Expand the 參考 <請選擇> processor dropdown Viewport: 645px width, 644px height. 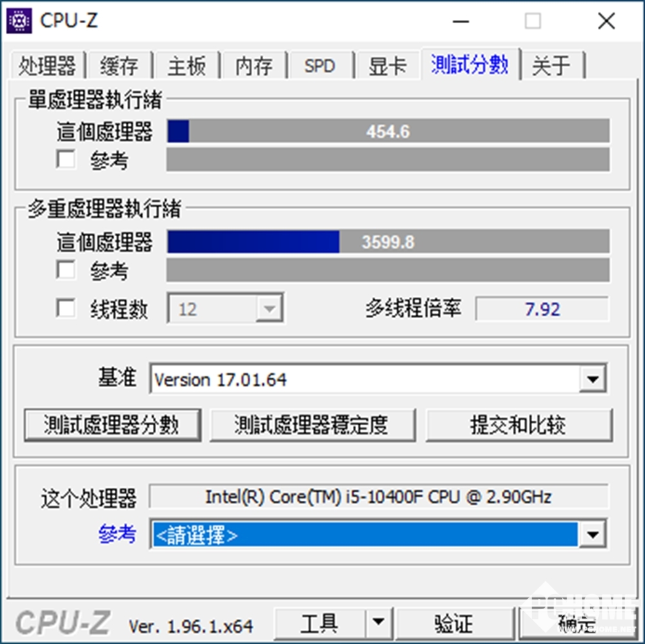pos(592,534)
